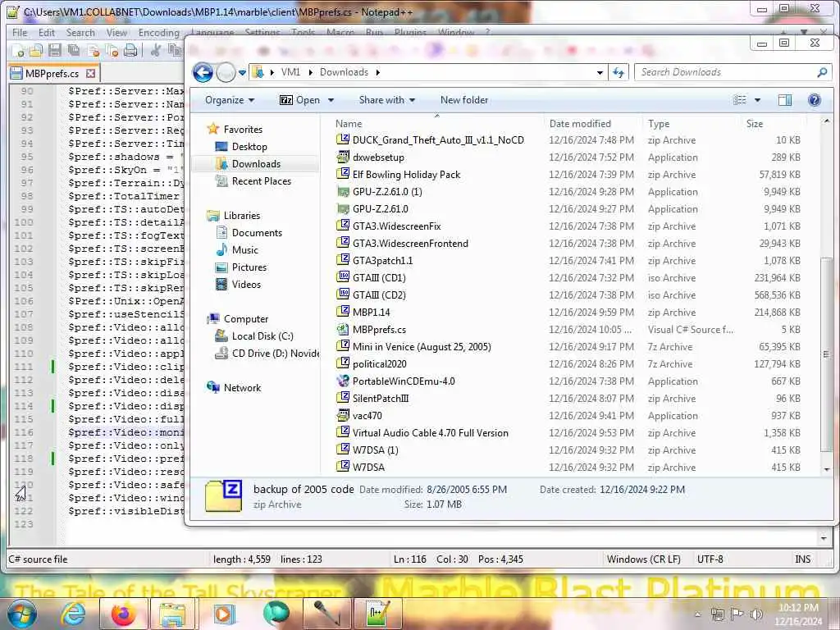Select the Elf Bowling Holiday Pack archive

(406, 175)
